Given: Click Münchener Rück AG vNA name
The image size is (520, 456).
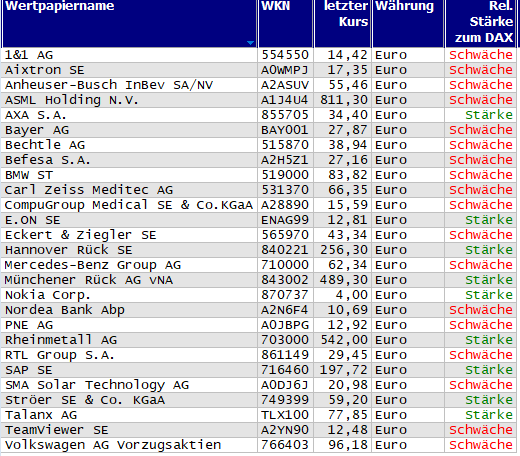Looking at the screenshot, I should 89,280.
